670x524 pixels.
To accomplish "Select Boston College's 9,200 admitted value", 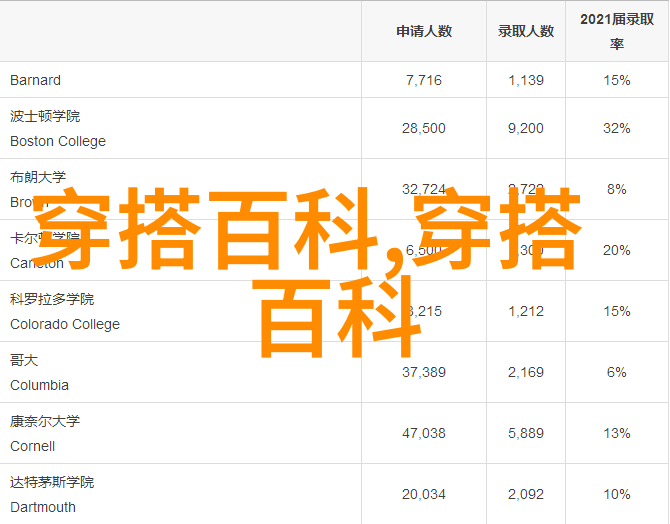I will pyautogui.click(x=525, y=128).
